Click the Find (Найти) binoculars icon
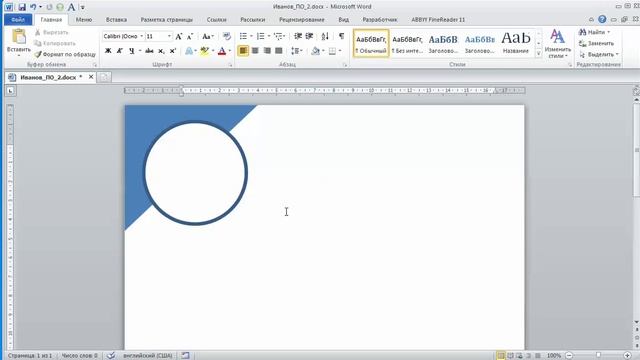This screenshot has height=360, width=640. 582,32
